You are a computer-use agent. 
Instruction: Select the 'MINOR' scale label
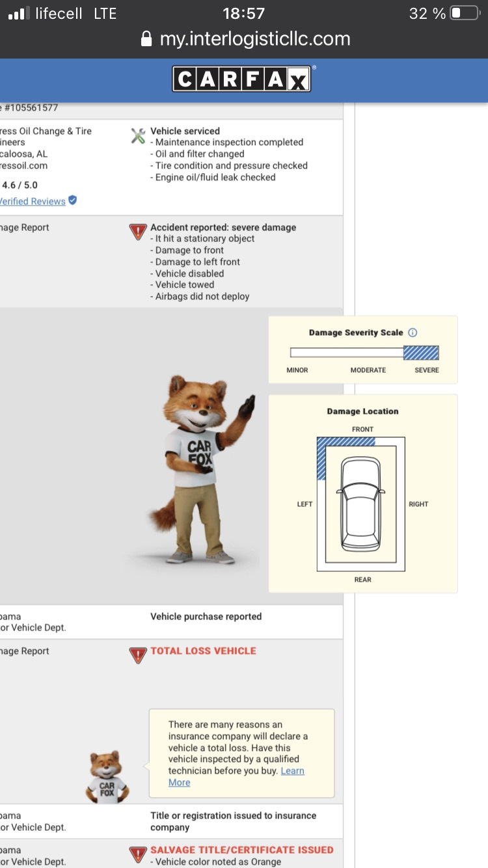click(x=297, y=370)
